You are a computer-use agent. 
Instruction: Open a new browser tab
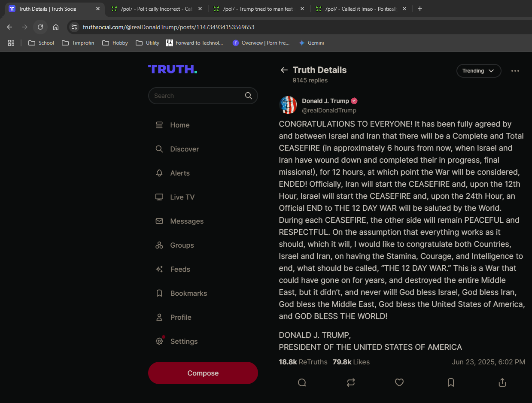[420, 9]
